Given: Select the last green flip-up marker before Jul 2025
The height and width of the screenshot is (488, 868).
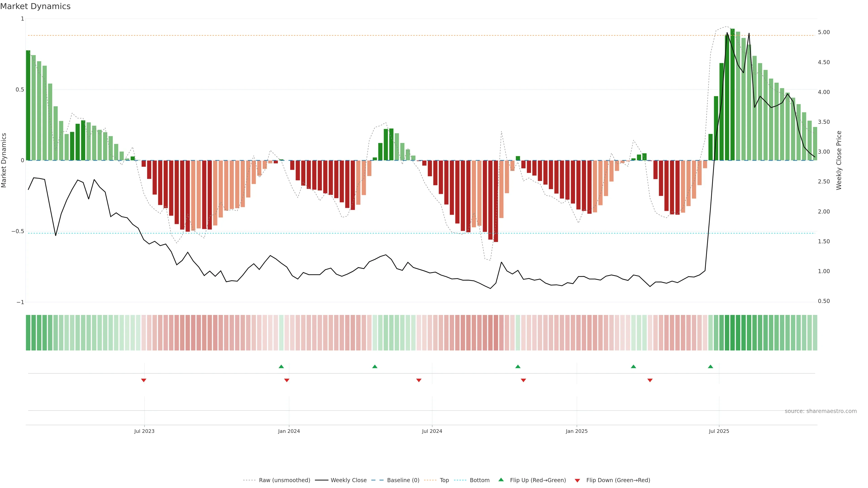Looking at the screenshot, I should 710,366.
